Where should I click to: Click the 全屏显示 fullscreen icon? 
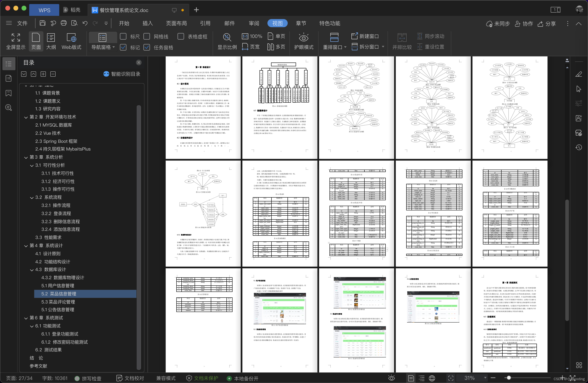pyautogui.click(x=16, y=38)
